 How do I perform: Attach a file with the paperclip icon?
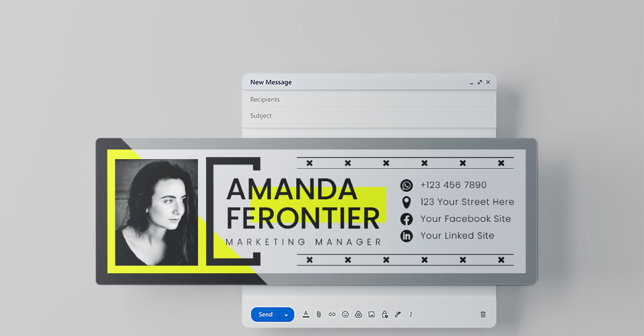point(318,315)
